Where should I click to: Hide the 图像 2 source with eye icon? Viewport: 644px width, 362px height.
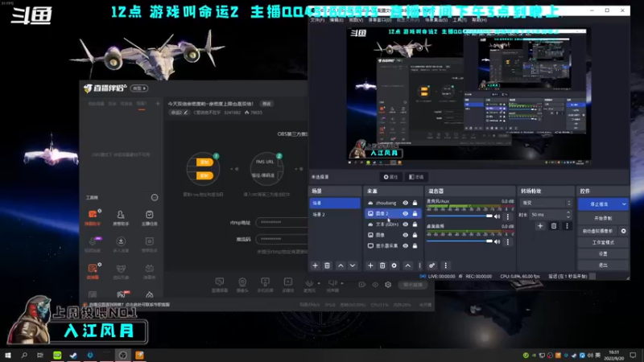[x=406, y=213]
